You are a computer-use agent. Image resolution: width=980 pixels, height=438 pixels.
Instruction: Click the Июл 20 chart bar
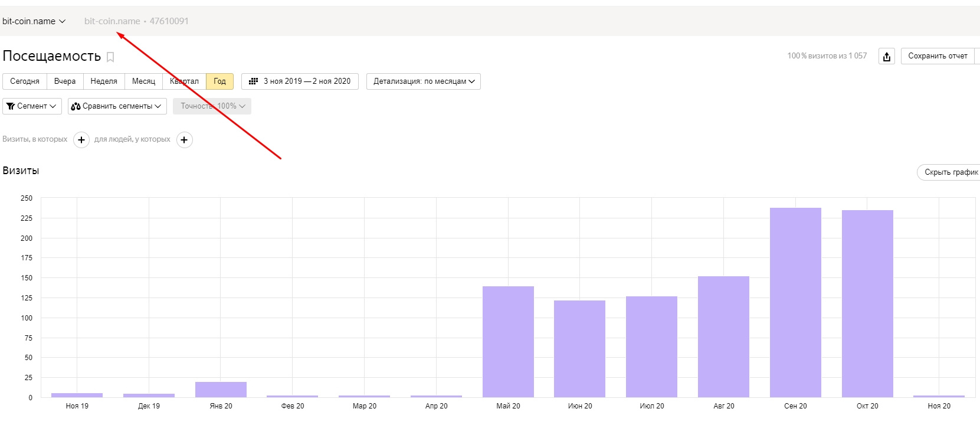point(651,347)
